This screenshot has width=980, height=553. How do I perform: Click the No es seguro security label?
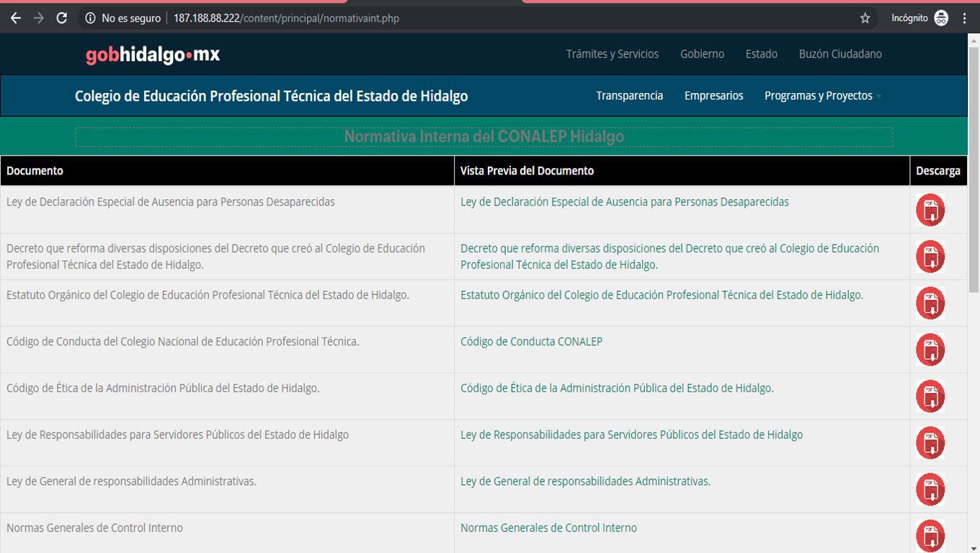pos(131,18)
